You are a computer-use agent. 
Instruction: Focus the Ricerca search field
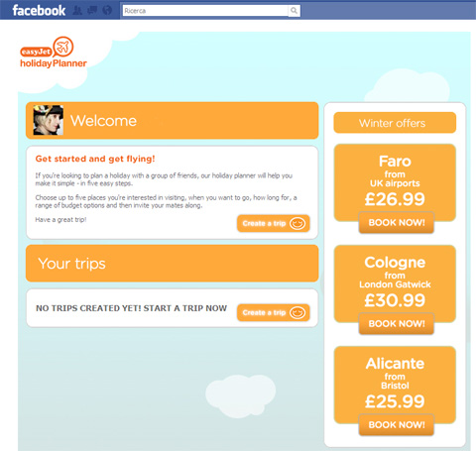coord(205,11)
